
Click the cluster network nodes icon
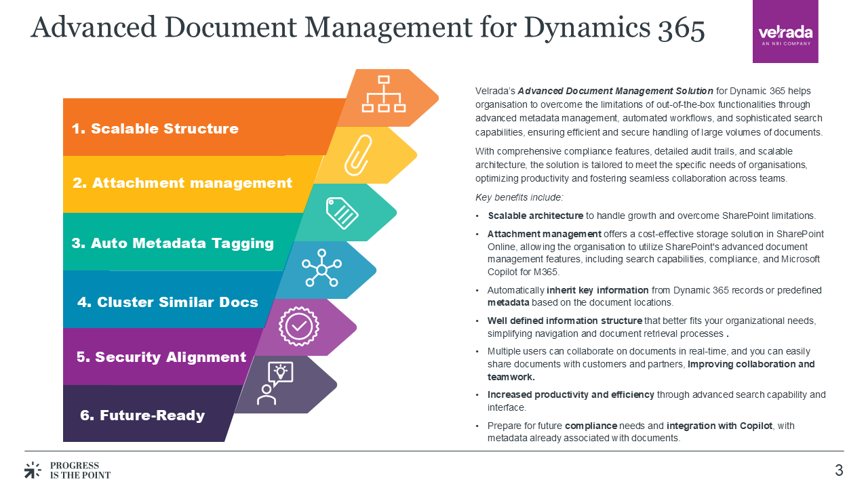[322, 269]
